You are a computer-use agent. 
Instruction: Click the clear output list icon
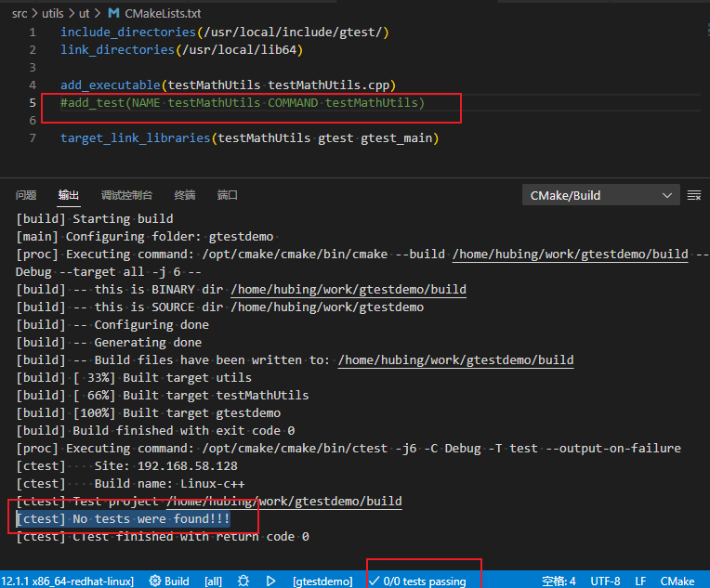693,195
